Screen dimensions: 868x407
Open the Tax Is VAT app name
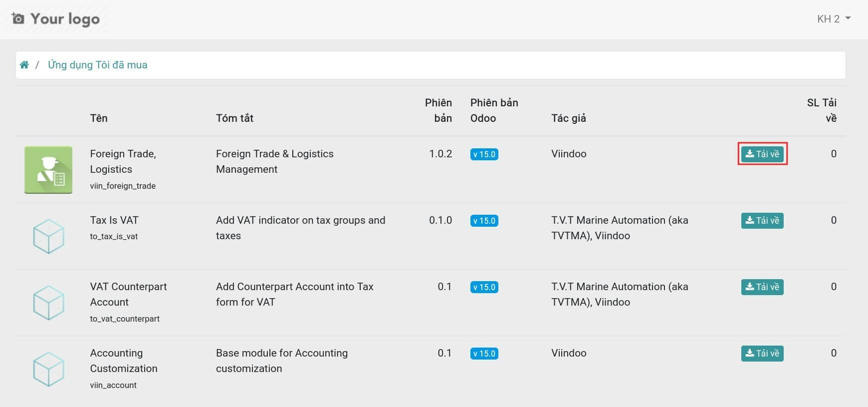click(x=114, y=220)
